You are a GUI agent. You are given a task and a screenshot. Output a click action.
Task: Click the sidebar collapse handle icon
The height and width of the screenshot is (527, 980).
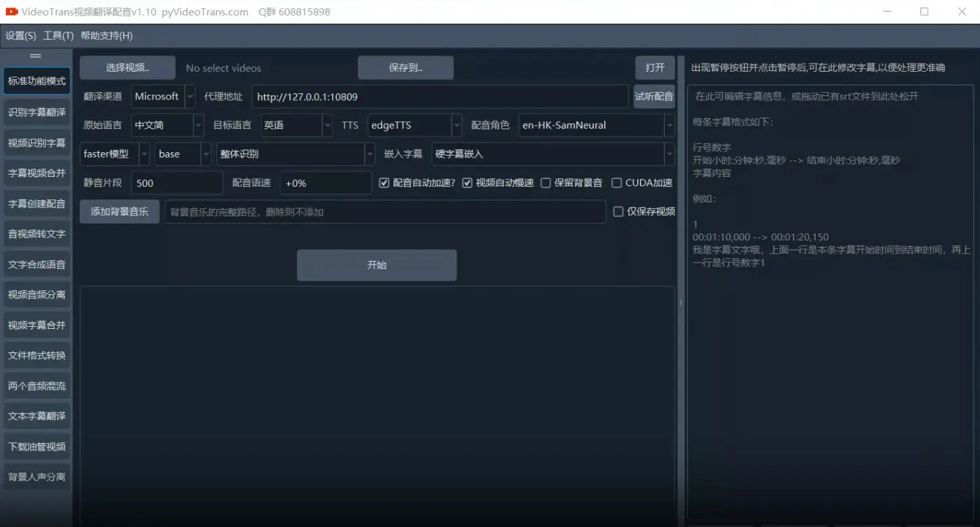coord(36,56)
